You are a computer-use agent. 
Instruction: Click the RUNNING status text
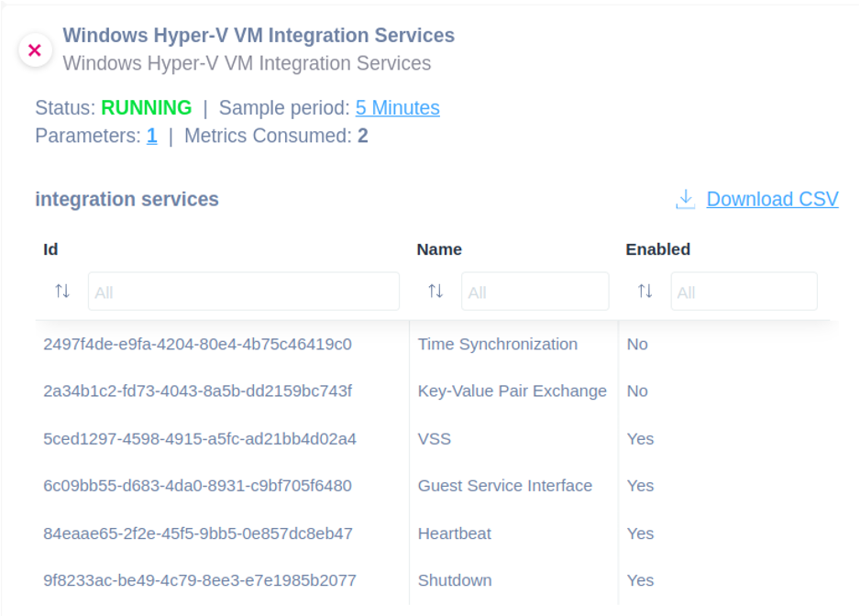(147, 108)
